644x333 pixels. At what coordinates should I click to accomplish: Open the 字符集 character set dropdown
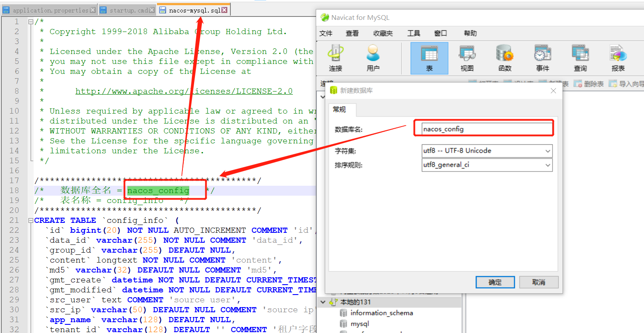(x=548, y=151)
